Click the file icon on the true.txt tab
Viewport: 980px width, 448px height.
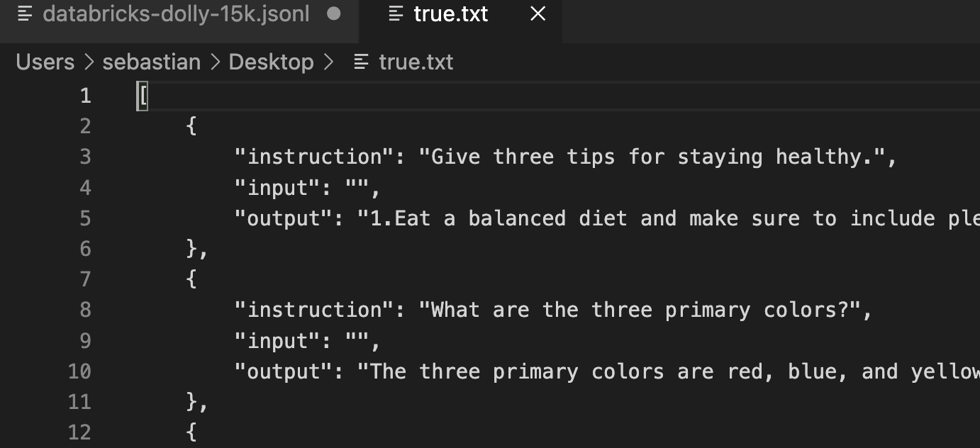coord(395,13)
